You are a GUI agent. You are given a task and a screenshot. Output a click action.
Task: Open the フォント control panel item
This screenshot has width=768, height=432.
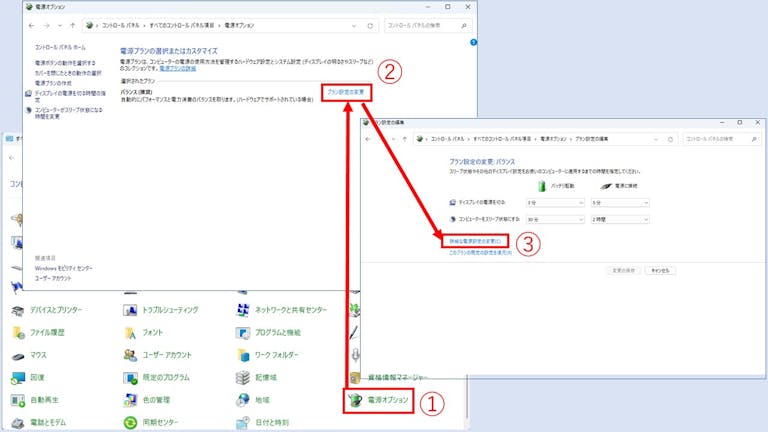(143, 333)
